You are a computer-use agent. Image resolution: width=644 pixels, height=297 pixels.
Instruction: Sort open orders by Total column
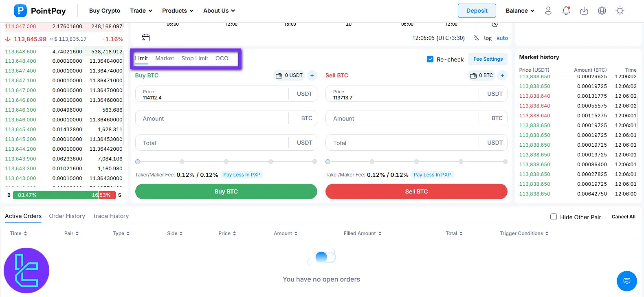point(454,233)
